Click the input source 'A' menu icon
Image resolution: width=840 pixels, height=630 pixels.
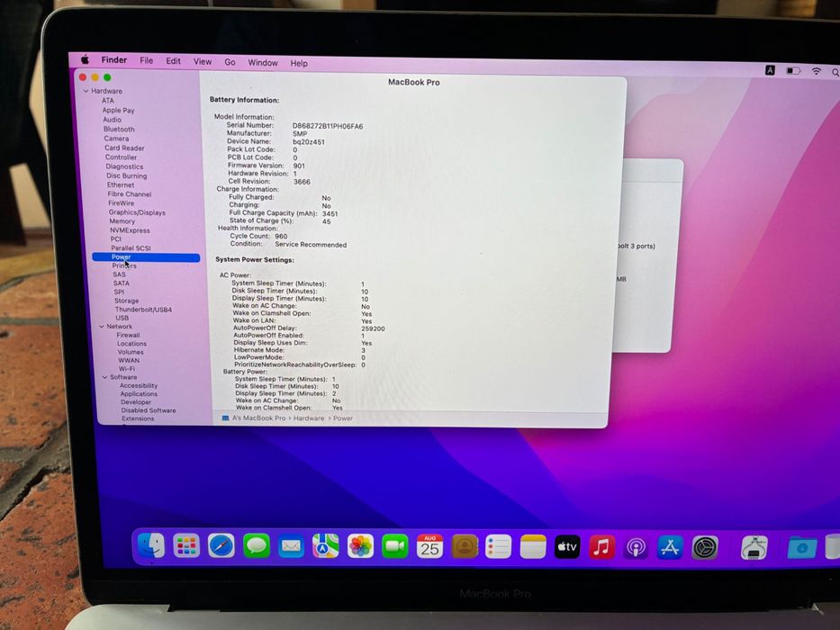[770, 69]
